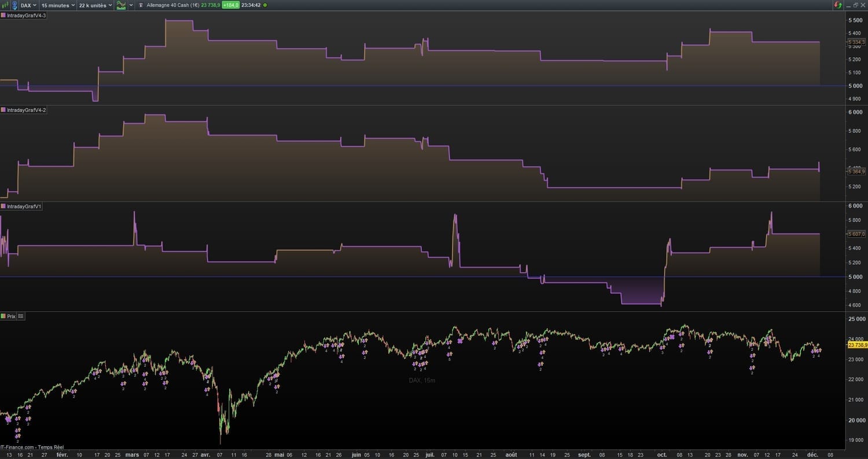Select the IntradayGrafV4-3 indicator label
868x459 pixels.
coord(26,16)
